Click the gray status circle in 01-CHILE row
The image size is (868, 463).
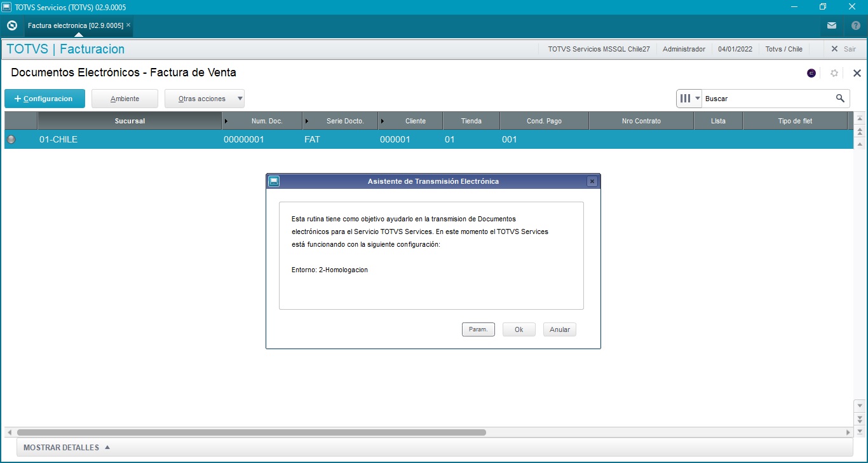11,139
